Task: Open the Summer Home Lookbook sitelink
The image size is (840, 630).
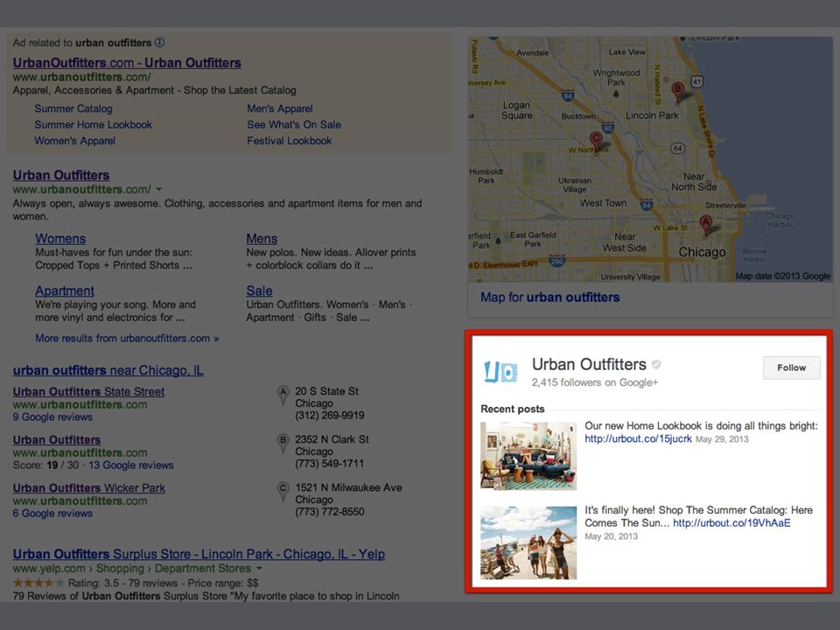Action: pos(94,125)
